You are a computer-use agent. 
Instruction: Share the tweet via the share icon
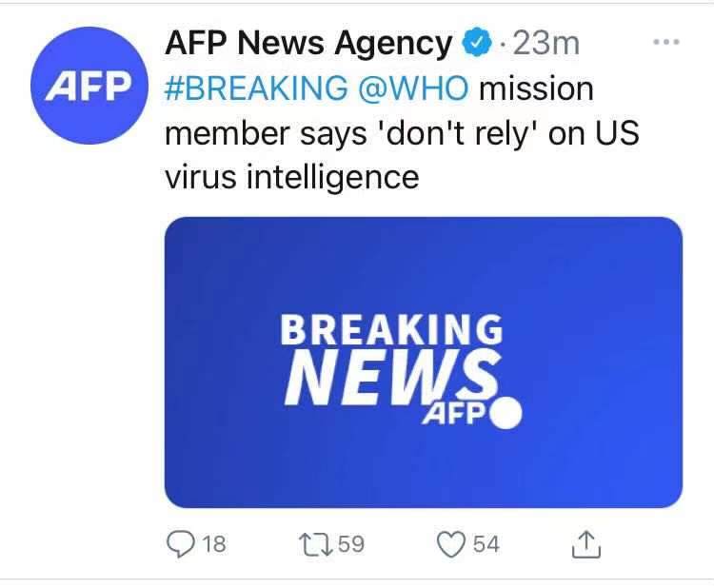pyautogui.click(x=586, y=543)
